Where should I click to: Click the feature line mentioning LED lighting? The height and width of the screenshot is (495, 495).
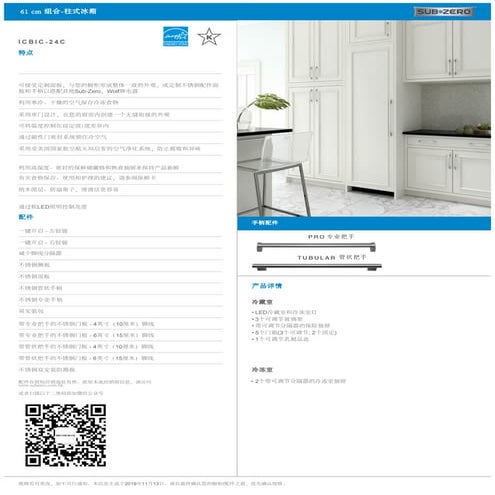point(53,207)
